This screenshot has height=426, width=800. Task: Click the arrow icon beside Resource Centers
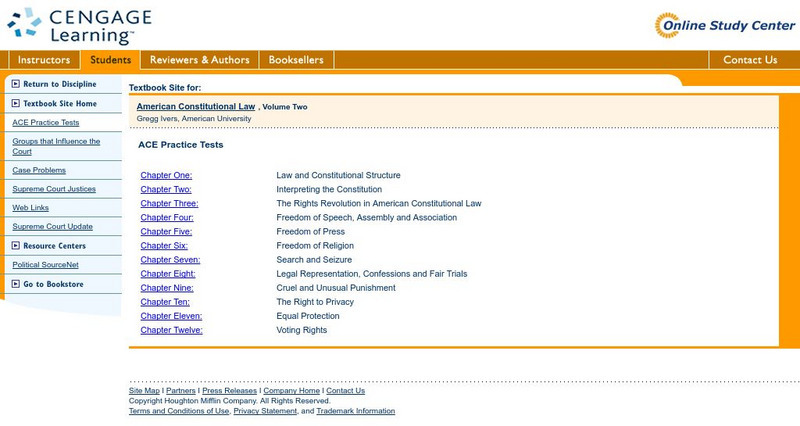pos(16,245)
